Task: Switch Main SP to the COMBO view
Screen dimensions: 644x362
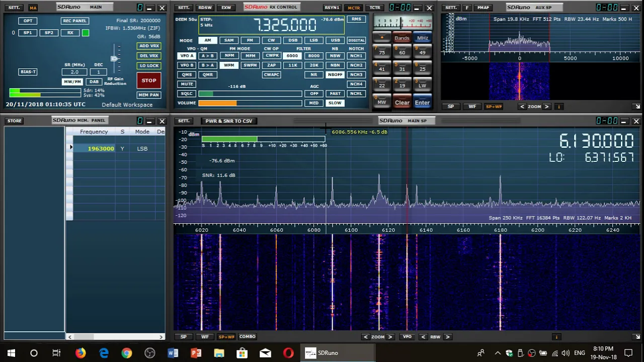Action: coord(247,337)
